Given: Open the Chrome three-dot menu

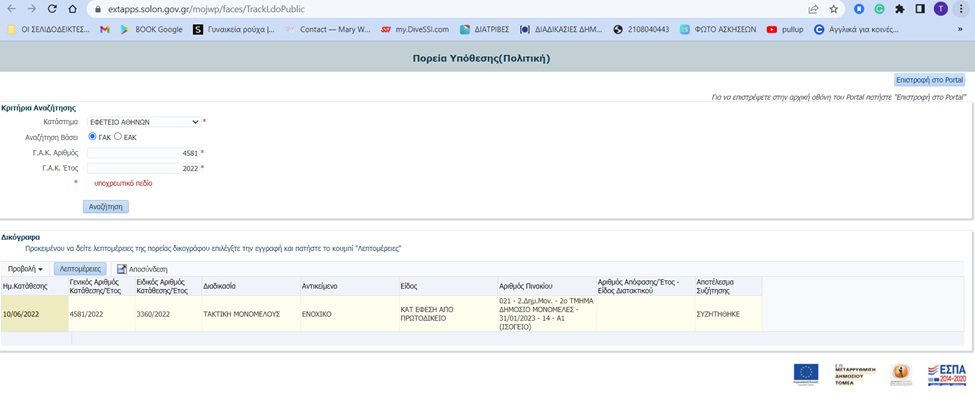Looking at the screenshot, I should (961, 9).
